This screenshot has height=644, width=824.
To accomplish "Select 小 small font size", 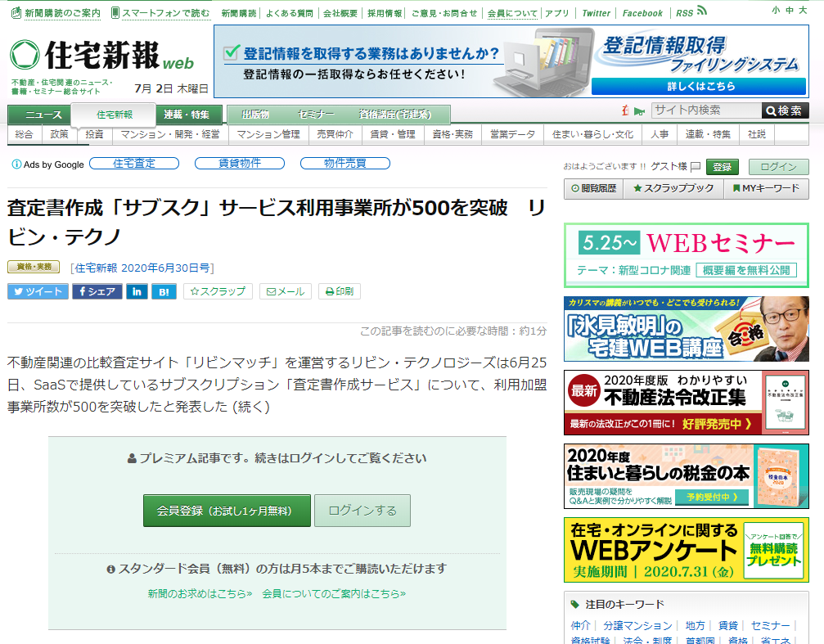I will pyautogui.click(x=776, y=10).
